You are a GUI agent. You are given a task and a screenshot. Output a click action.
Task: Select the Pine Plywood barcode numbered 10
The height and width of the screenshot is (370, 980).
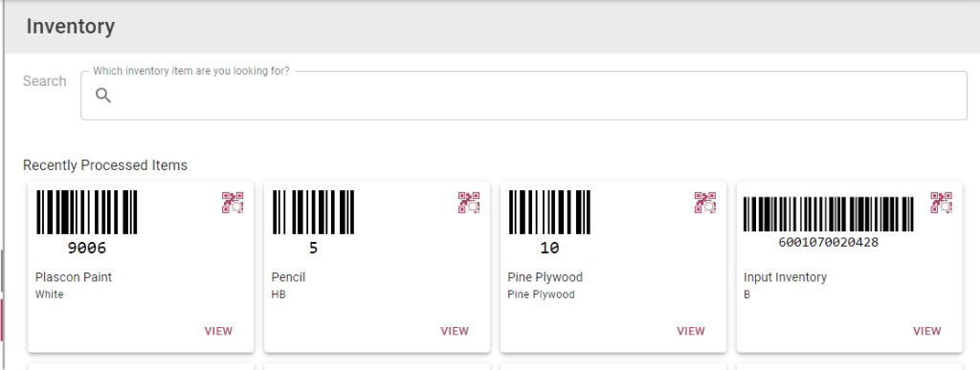pyautogui.click(x=549, y=223)
